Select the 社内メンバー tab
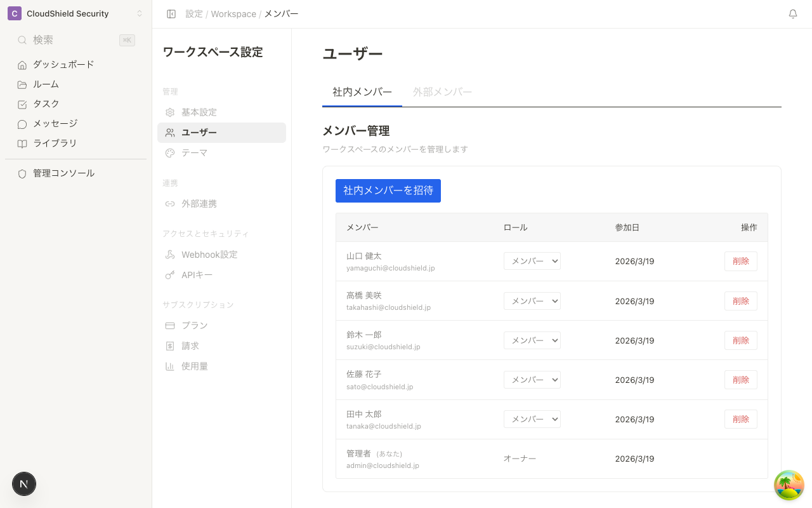 point(362,92)
